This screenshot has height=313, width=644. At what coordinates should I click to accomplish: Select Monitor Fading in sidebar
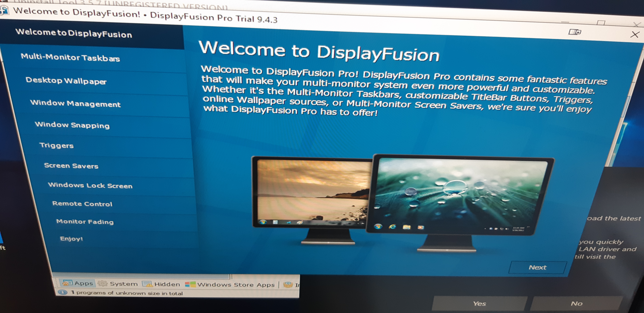click(x=85, y=221)
